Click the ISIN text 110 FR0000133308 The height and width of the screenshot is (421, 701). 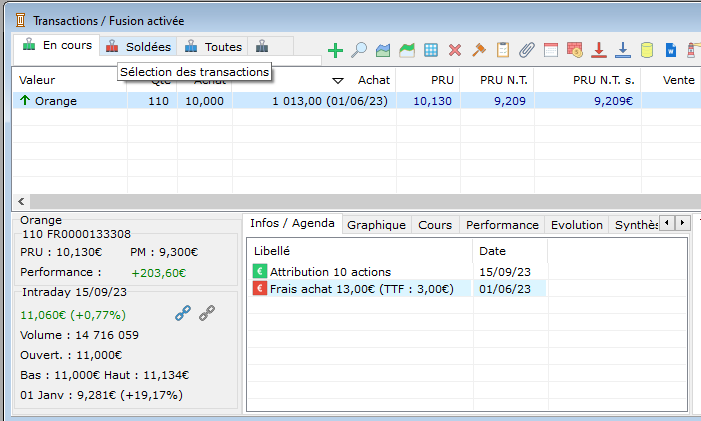click(x=76, y=234)
